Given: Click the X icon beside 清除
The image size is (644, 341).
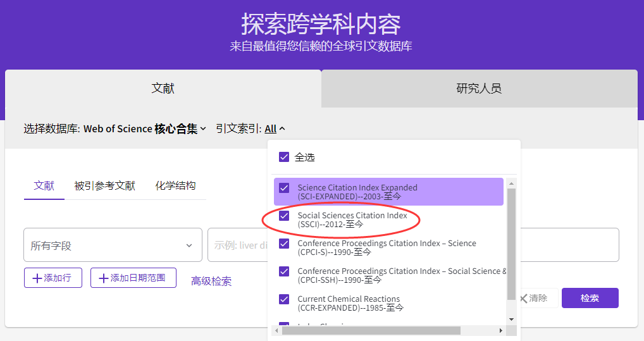Looking at the screenshot, I should coord(523,298).
